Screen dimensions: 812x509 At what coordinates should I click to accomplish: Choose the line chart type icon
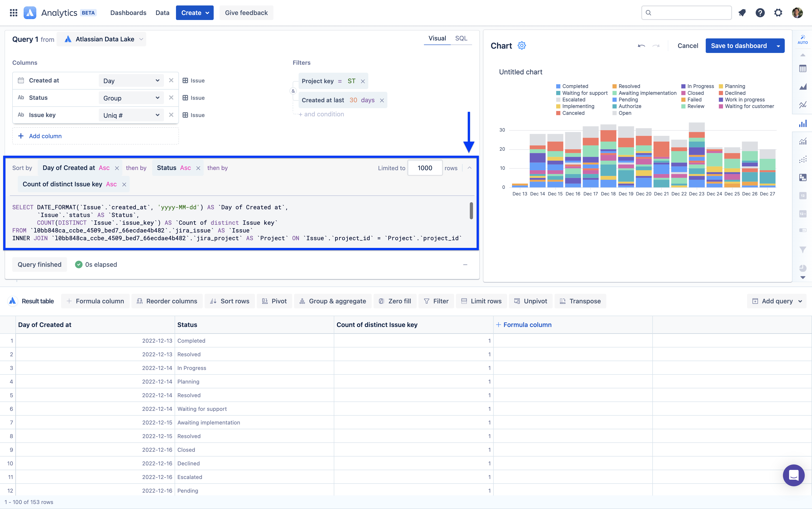tap(803, 105)
